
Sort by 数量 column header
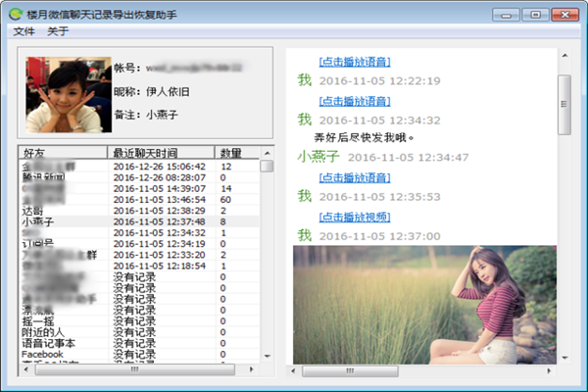(x=237, y=153)
